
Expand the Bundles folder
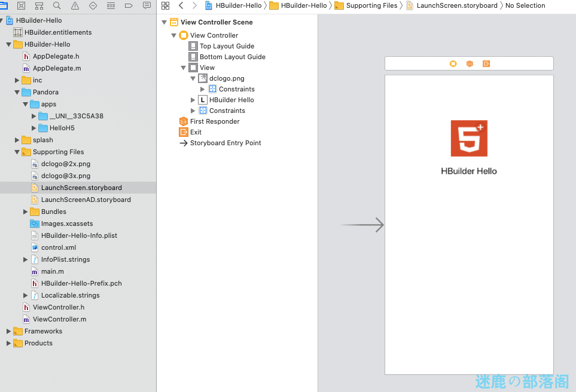pos(25,212)
